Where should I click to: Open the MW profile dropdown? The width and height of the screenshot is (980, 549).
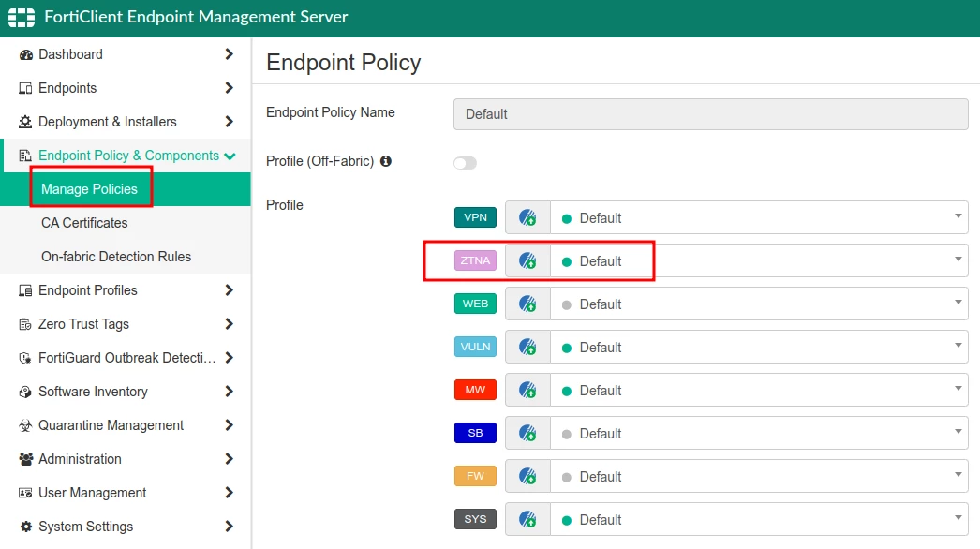coord(759,390)
